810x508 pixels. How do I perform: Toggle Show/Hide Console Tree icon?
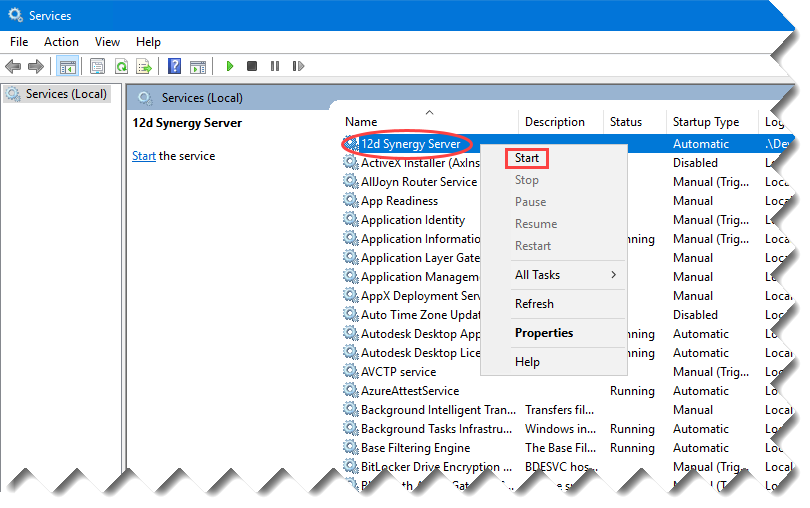(68, 66)
